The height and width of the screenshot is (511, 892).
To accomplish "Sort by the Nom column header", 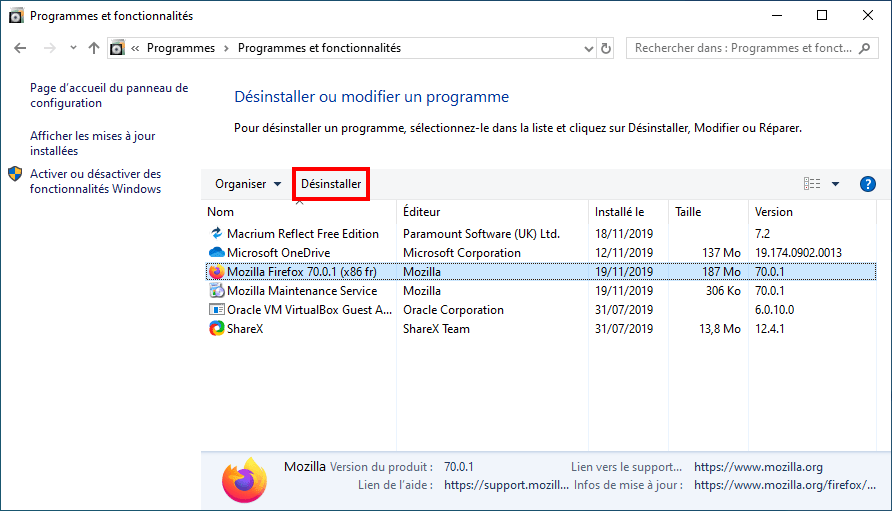I will pos(221,212).
